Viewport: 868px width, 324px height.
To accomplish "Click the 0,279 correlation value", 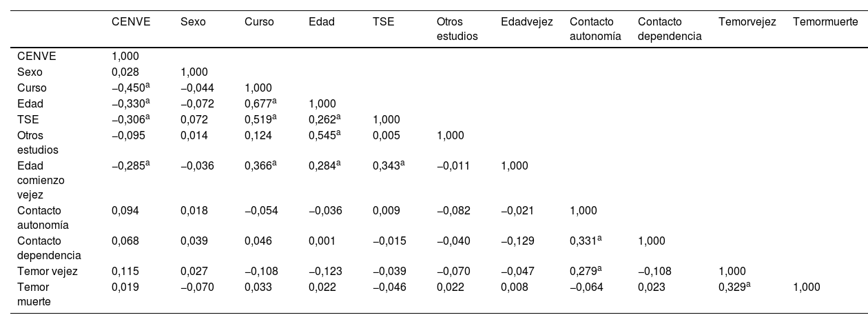I will (x=585, y=271).
